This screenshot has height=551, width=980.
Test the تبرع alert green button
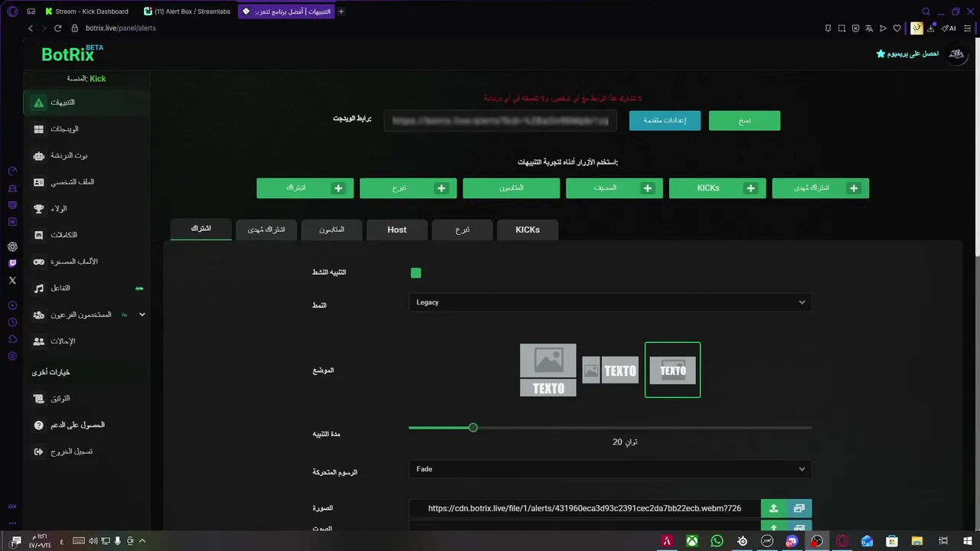coord(408,188)
